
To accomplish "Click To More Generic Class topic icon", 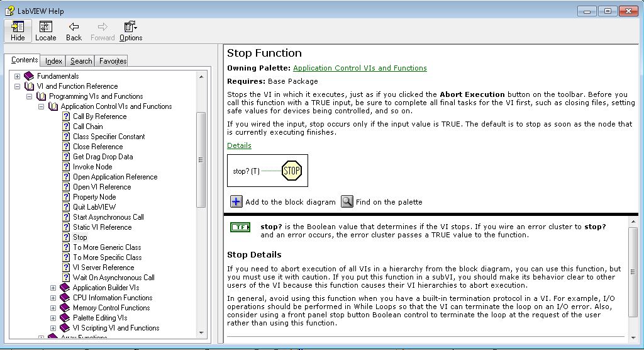I will click(x=66, y=247).
